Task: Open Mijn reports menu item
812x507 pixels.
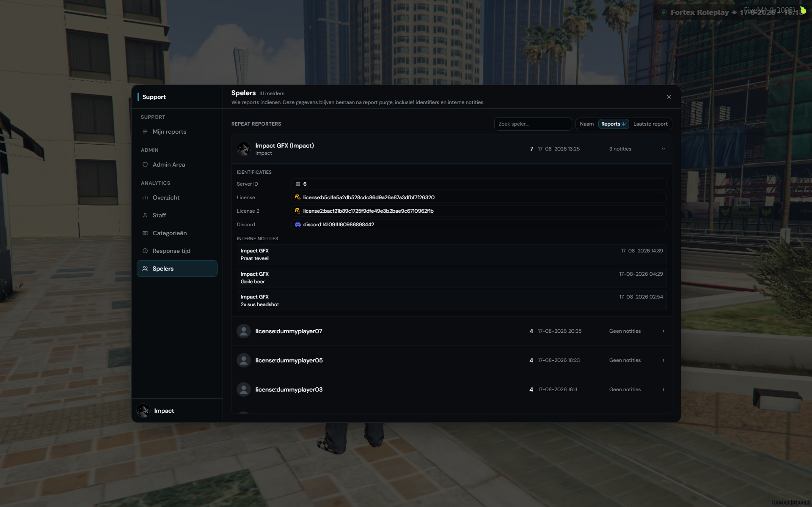Action: (x=177, y=132)
